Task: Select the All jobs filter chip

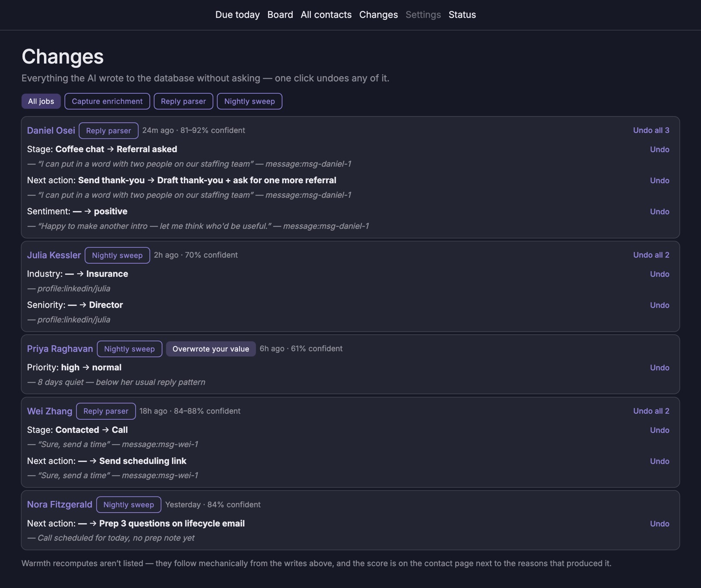Action: click(x=41, y=101)
